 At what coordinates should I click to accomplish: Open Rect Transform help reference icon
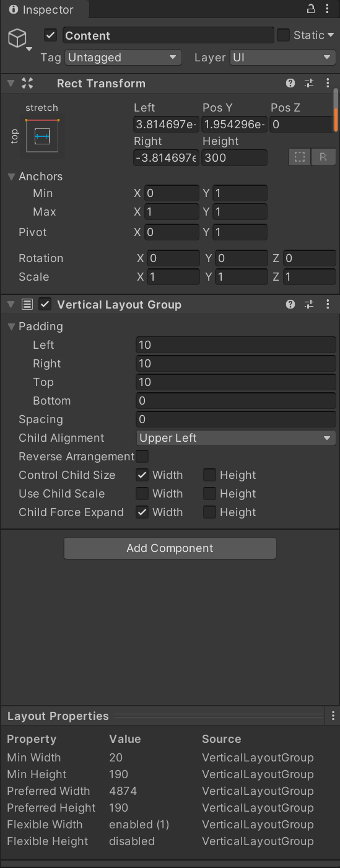290,84
